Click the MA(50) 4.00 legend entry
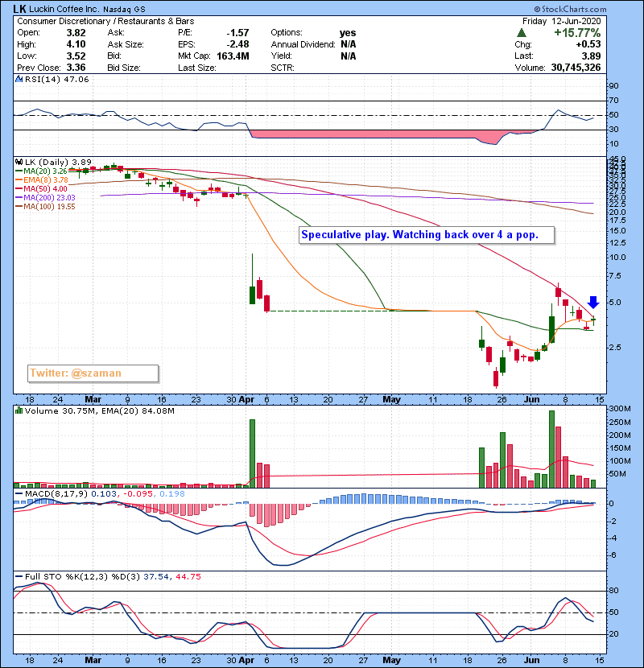Image resolution: width=644 pixels, height=668 pixels. click(x=41, y=188)
